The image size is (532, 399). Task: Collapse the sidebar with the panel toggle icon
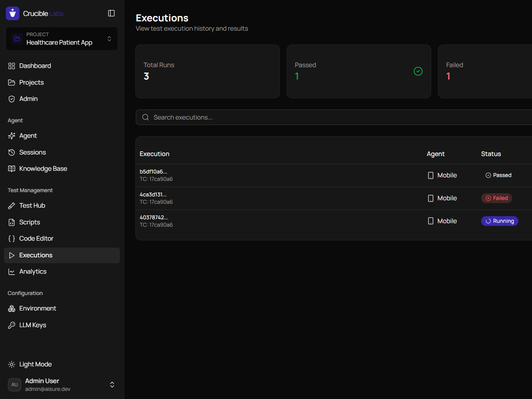(111, 13)
